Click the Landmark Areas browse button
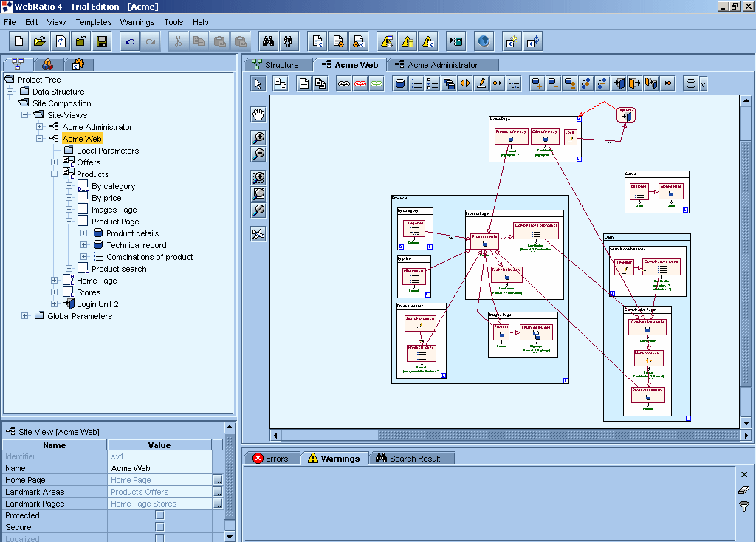The height and width of the screenshot is (542, 756). tap(218, 491)
